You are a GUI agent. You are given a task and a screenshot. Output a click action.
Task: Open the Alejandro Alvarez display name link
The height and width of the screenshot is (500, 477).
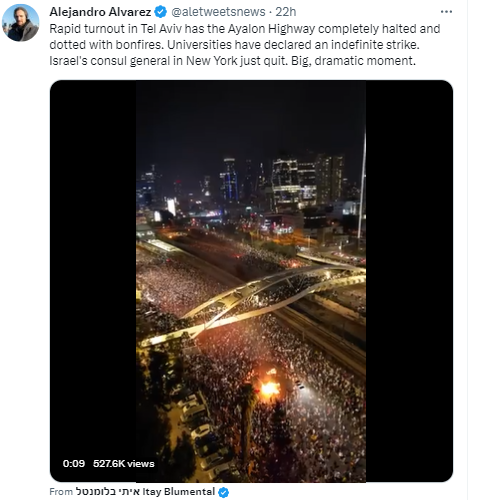[x=100, y=12]
